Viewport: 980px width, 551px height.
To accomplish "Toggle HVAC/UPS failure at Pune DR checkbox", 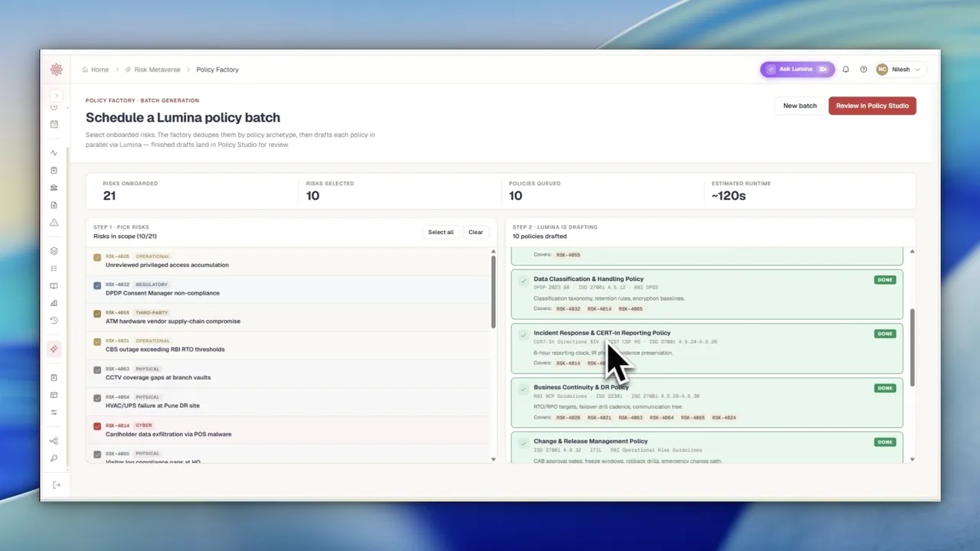I will coord(97,398).
